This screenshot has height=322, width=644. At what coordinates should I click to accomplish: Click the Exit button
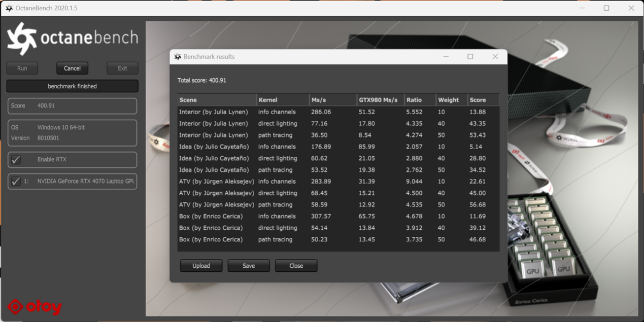pyautogui.click(x=122, y=68)
